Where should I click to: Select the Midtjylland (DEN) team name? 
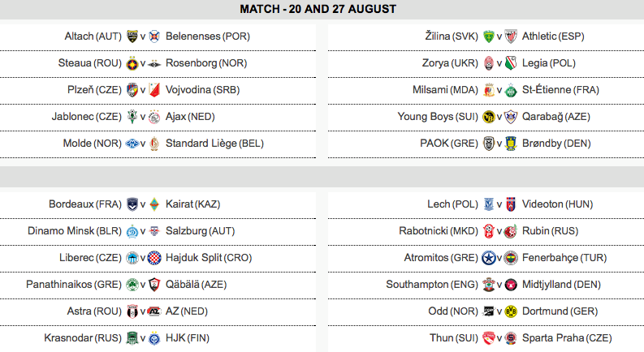coord(561,285)
